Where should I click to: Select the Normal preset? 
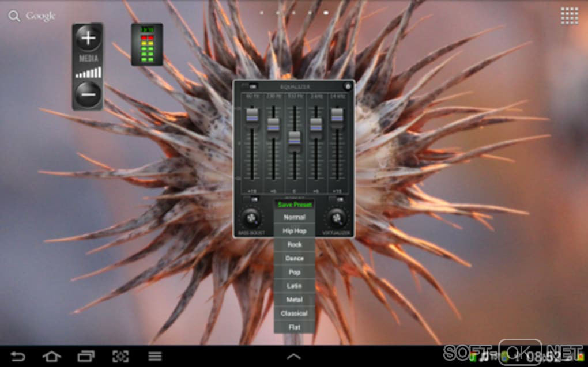click(x=295, y=217)
